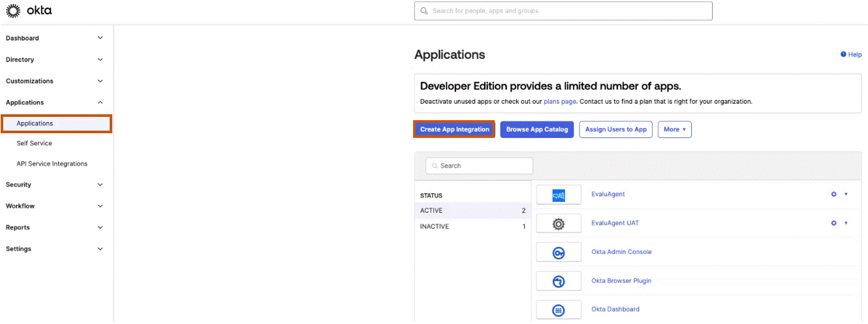Viewport: 868px width, 324px height.
Task: Expand the Workflow sidebar section
Action: 100,206
